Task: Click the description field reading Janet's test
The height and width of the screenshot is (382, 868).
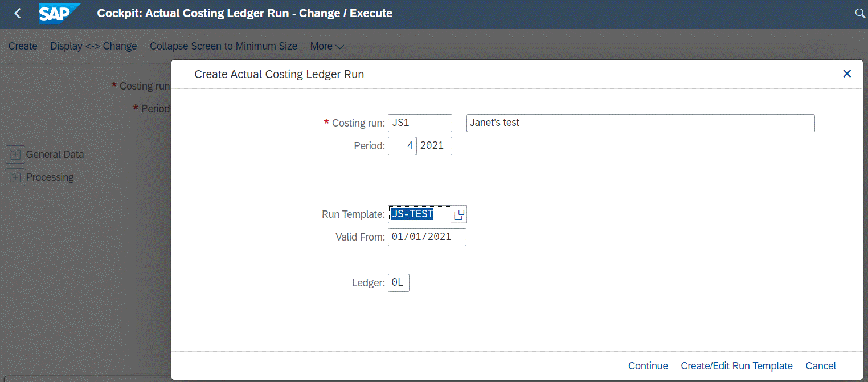Action: pyautogui.click(x=640, y=123)
